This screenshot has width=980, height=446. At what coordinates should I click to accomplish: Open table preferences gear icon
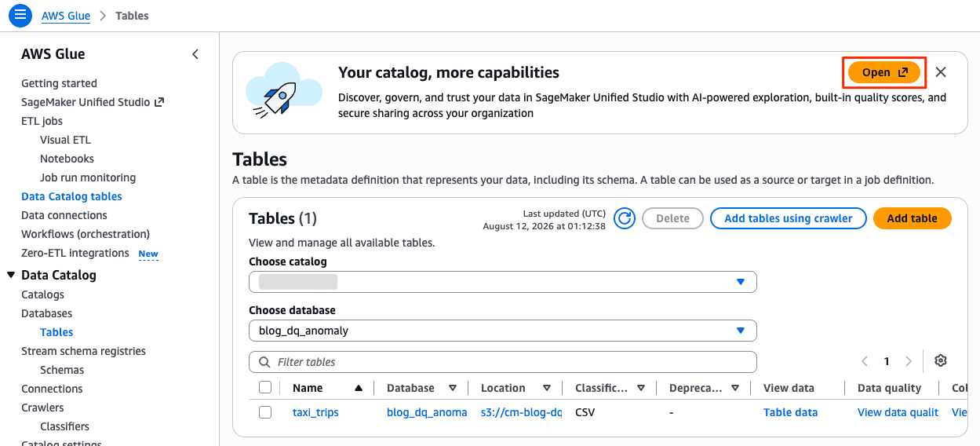941,361
